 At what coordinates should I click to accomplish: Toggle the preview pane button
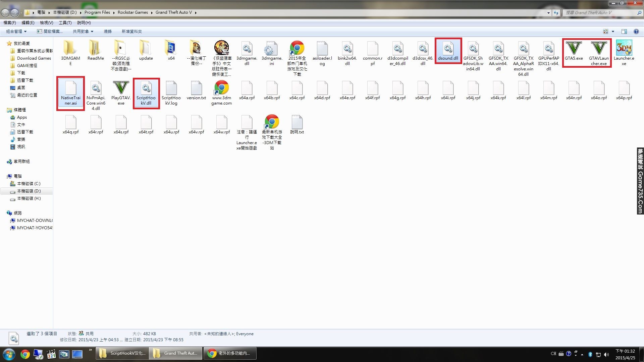[x=624, y=32]
